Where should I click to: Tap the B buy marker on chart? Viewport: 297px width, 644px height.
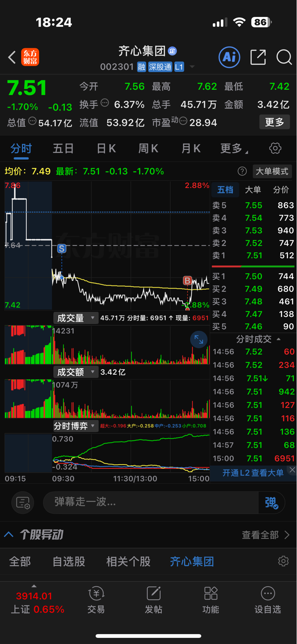(x=187, y=280)
